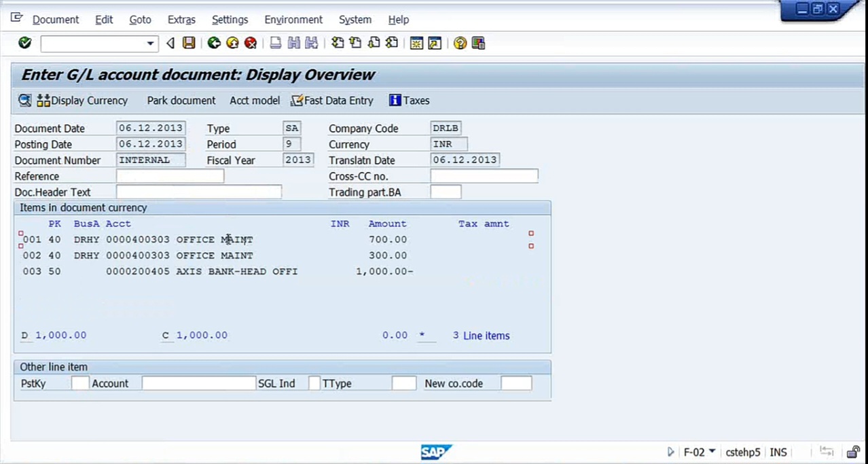Viewport: 868px width, 464px height.
Task: Click the Display Currency button
Action: [x=82, y=101]
